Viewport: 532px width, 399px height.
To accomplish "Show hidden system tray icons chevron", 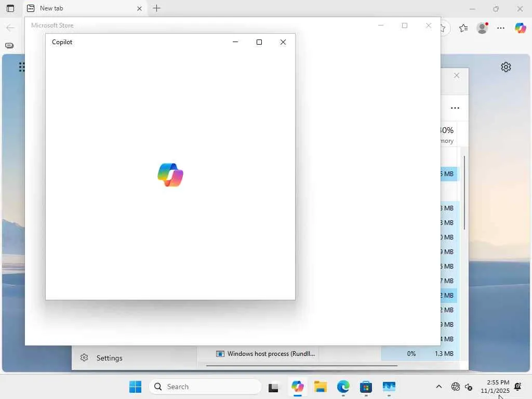I will point(438,387).
